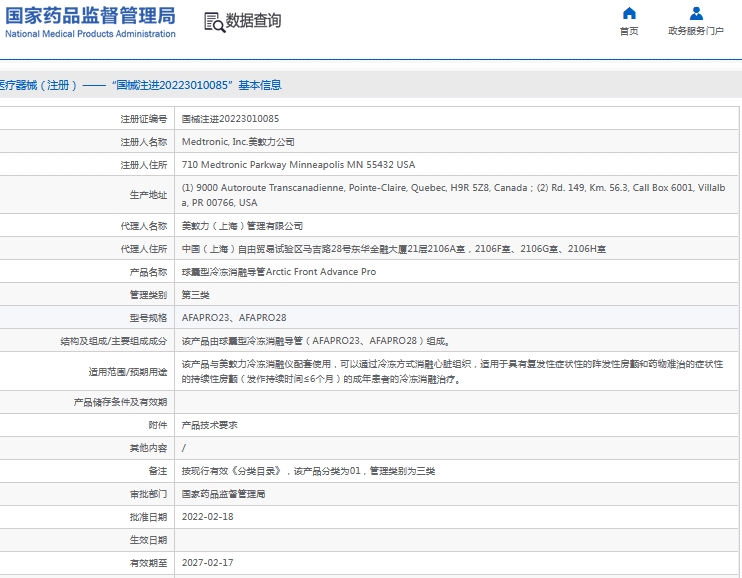Select approval date 2022-02-18
This screenshot has width=742, height=578.
click(x=207, y=517)
